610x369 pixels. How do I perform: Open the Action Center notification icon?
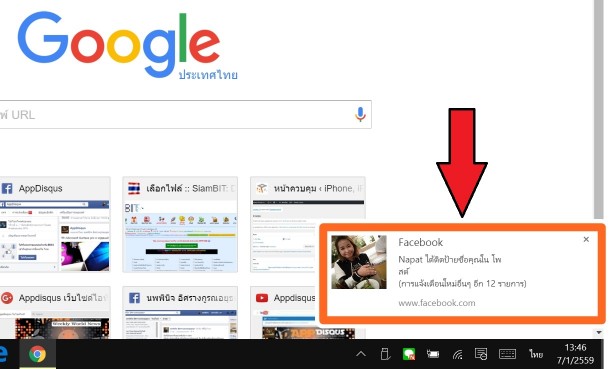coord(481,354)
